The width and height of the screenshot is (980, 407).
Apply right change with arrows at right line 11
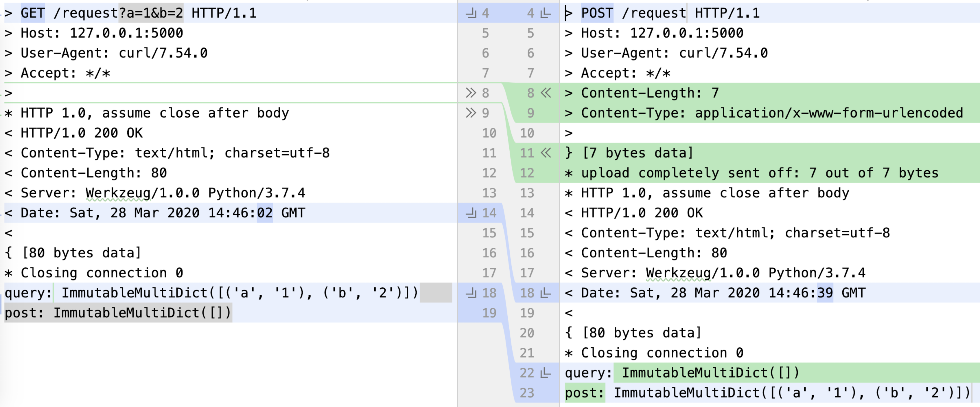tap(546, 153)
